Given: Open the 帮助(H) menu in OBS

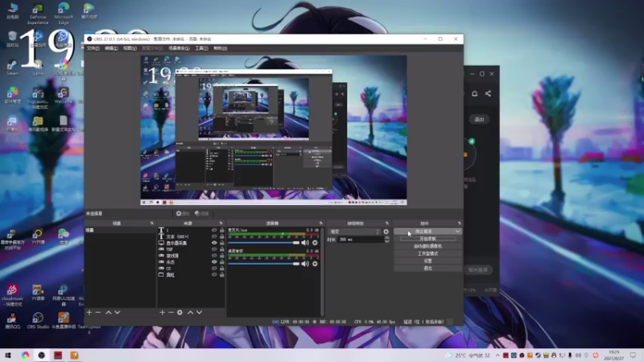Looking at the screenshot, I should pos(220,48).
